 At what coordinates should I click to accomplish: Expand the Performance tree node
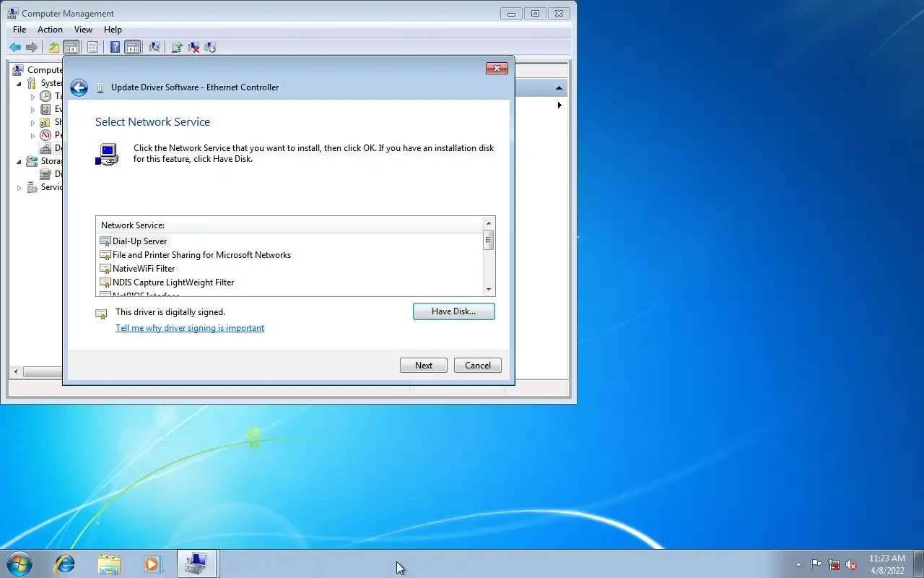(x=32, y=135)
